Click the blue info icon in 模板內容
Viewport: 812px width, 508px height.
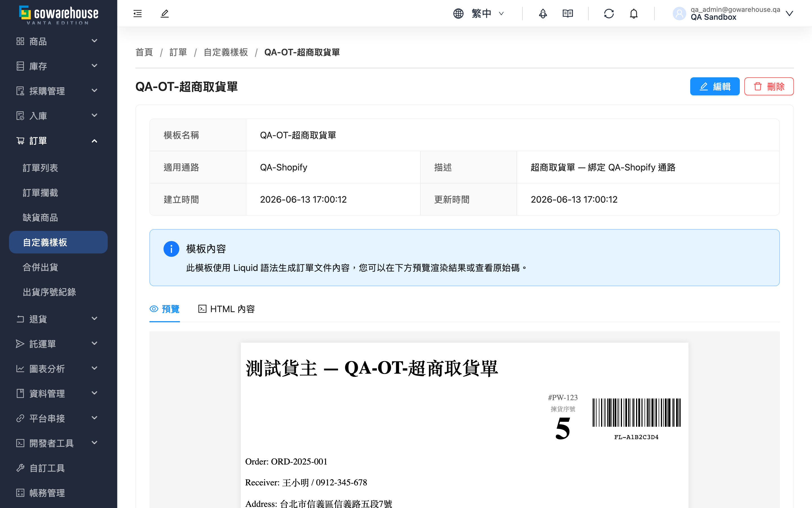171,249
